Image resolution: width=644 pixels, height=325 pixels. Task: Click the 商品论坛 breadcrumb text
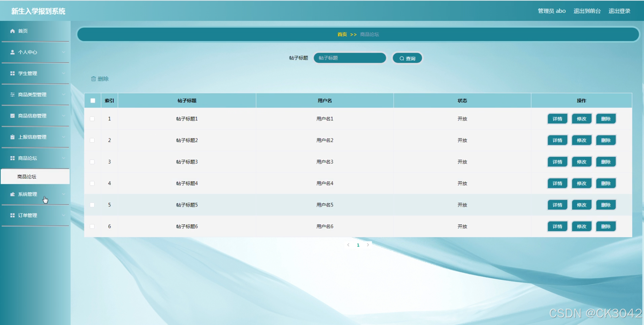click(369, 35)
